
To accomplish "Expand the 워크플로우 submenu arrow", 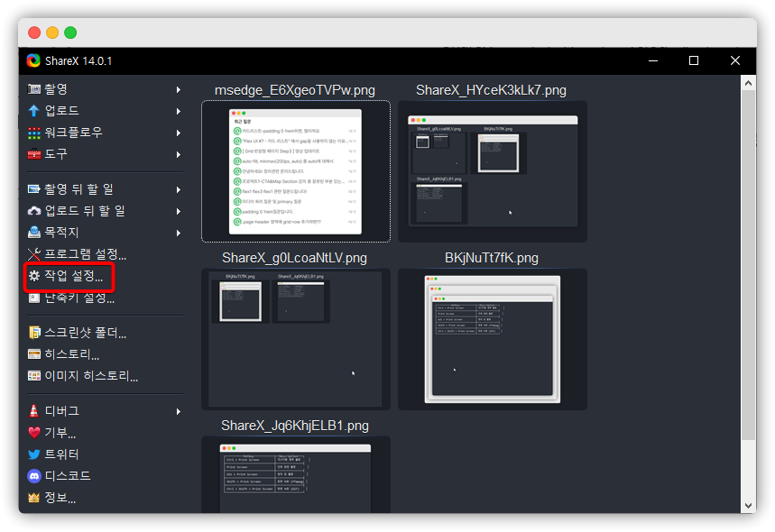I will [x=179, y=133].
